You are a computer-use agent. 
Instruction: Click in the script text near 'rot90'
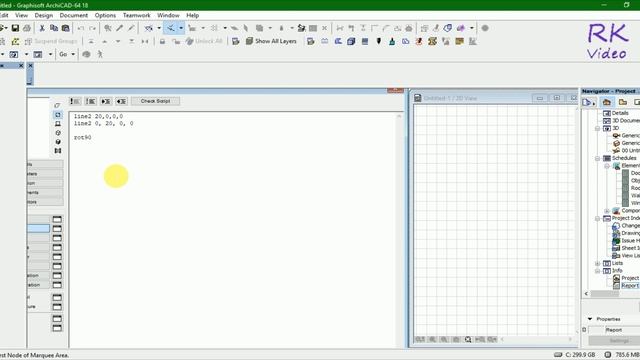[82, 138]
